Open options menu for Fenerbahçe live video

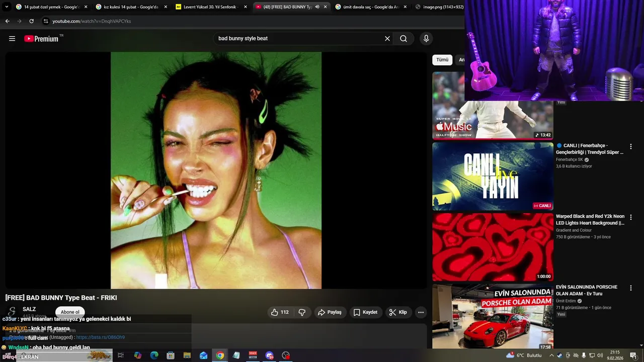631,147
